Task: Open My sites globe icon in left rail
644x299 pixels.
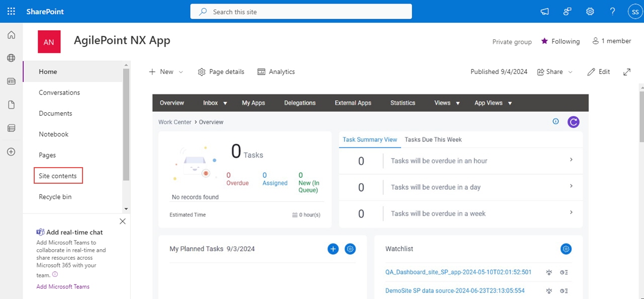Action: [x=11, y=58]
